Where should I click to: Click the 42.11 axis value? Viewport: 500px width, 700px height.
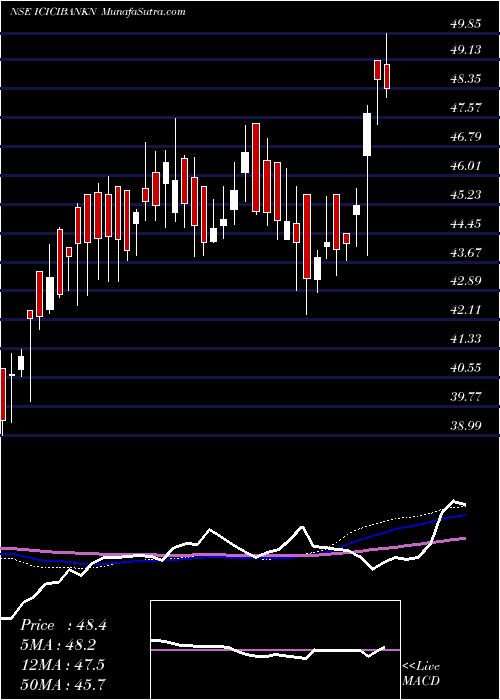pos(466,310)
